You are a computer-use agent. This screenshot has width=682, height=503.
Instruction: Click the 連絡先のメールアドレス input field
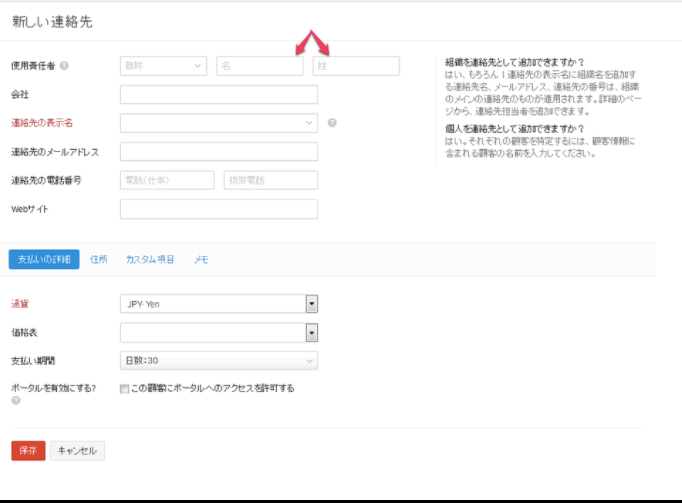[x=218, y=152]
